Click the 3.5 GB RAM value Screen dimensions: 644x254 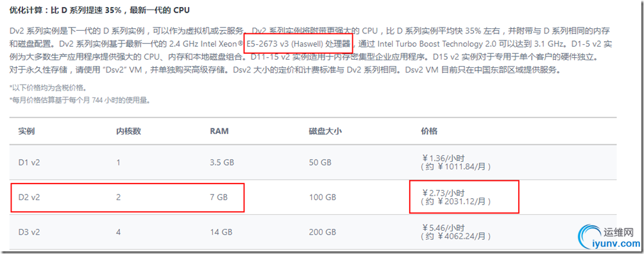(x=222, y=162)
